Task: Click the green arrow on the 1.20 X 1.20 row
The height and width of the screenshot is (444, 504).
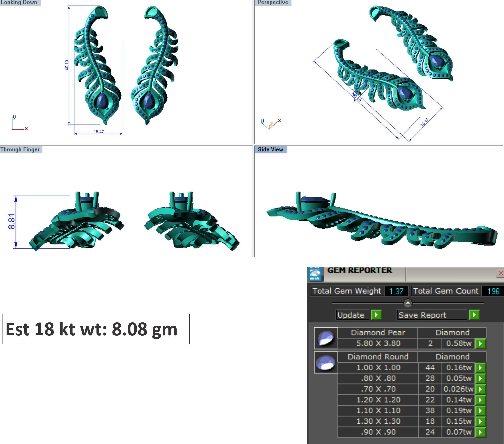Action: point(481,400)
